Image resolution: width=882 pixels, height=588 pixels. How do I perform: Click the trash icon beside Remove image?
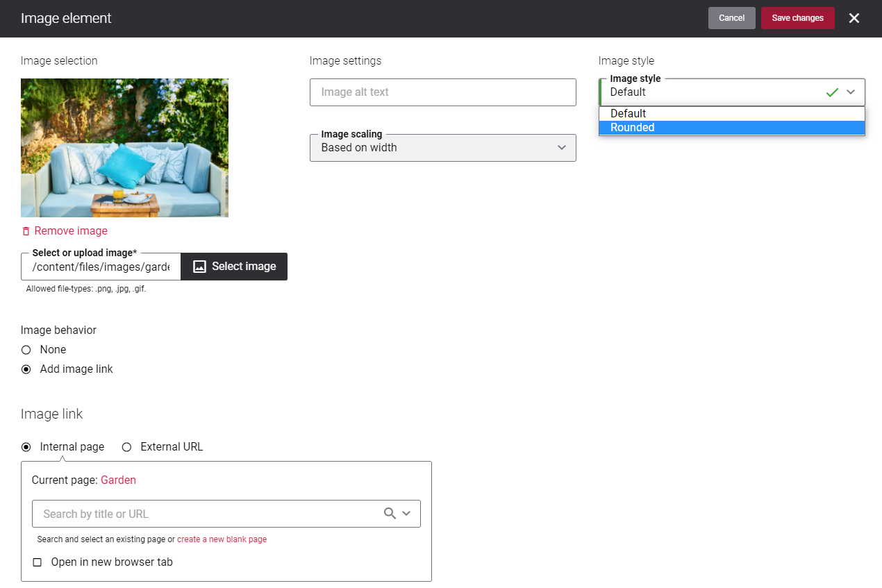click(26, 231)
